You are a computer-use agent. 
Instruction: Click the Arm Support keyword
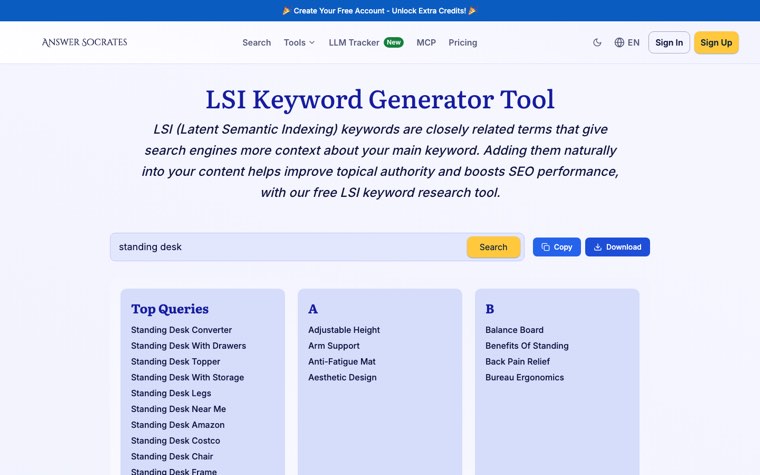334,346
